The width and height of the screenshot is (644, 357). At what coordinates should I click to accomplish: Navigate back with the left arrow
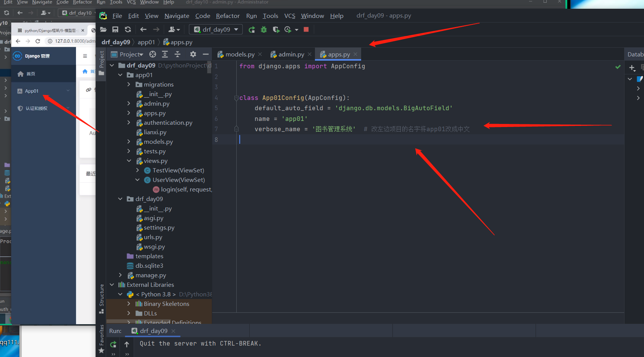coord(143,29)
